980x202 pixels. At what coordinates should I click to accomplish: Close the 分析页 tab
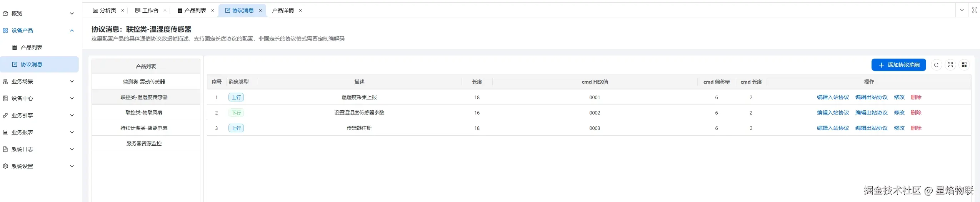click(123, 10)
